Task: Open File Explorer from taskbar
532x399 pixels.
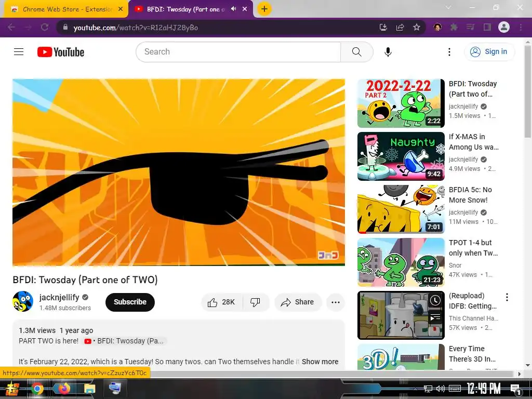Action: pos(89,389)
